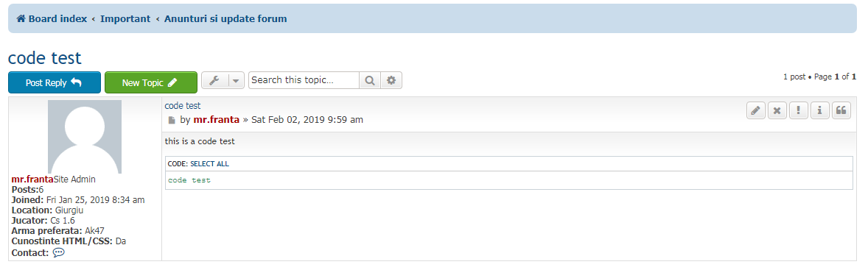Image resolution: width=868 pixels, height=270 pixels.
Task: Open Anunturi si update forum breadcrumb
Action: [225, 19]
